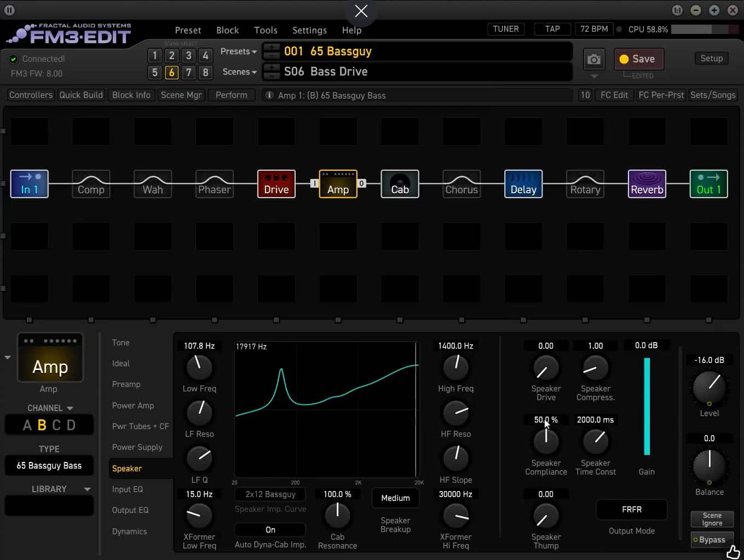Click the Speaker Drive knob
Image resolution: width=744 pixels, height=560 pixels.
click(546, 368)
